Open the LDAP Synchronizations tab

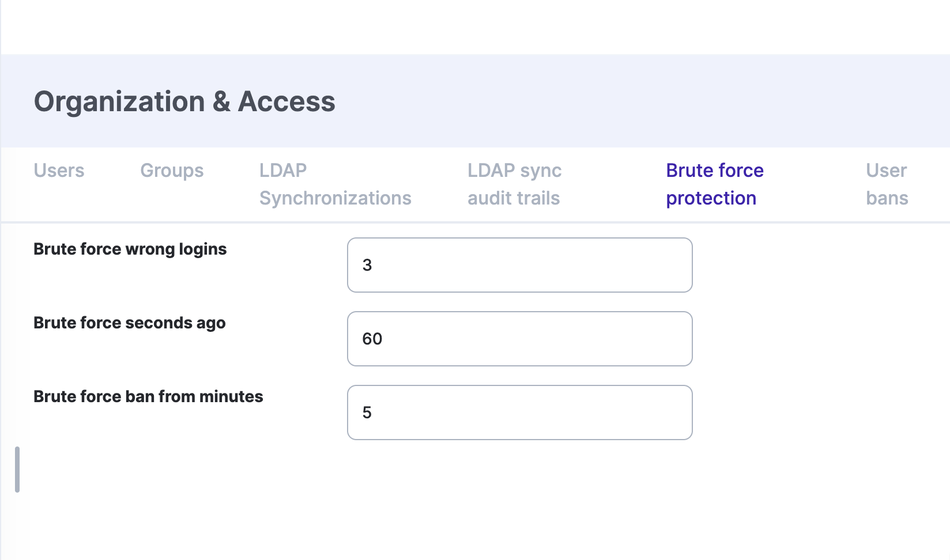point(335,184)
